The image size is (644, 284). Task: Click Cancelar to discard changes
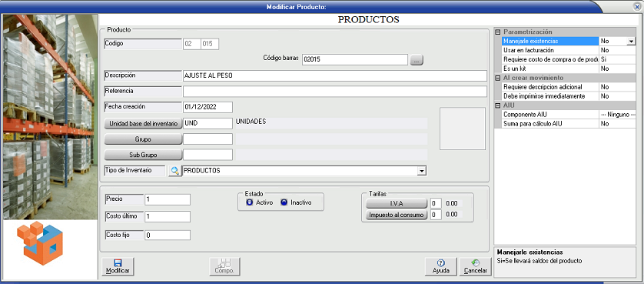pyautogui.click(x=475, y=267)
